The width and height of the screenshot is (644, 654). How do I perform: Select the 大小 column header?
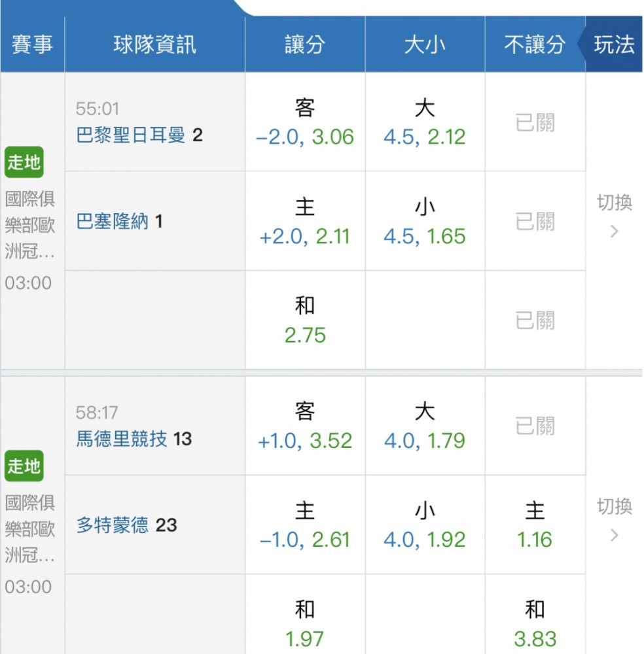click(425, 44)
